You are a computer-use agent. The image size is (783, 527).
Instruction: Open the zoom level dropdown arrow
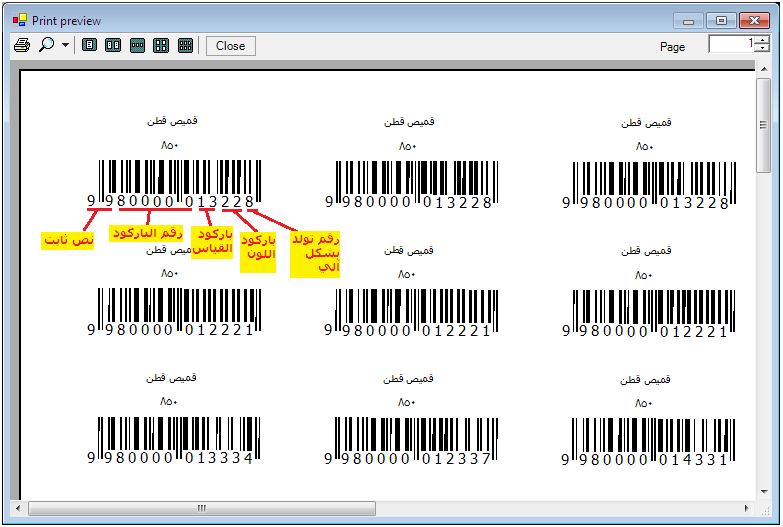tap(65, 45)
